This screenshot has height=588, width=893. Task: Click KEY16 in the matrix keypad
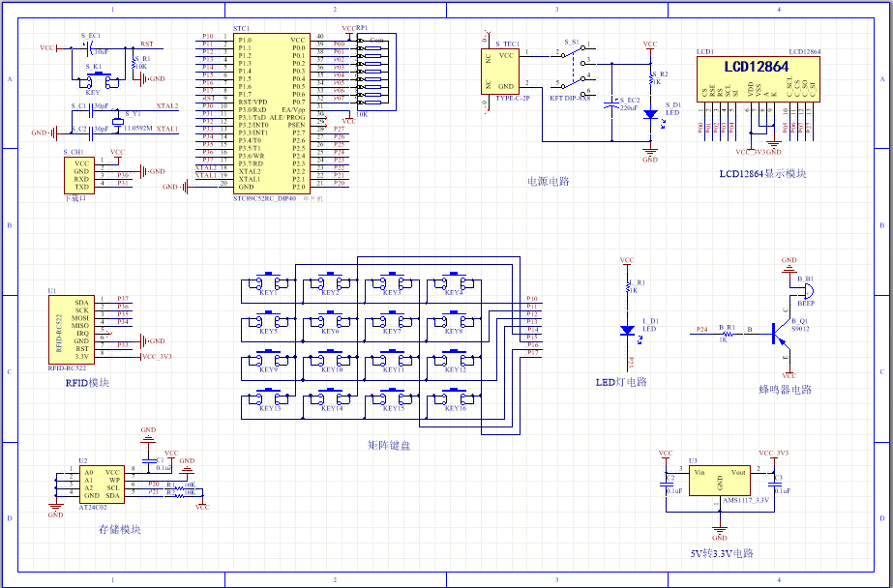pos(454,400)
